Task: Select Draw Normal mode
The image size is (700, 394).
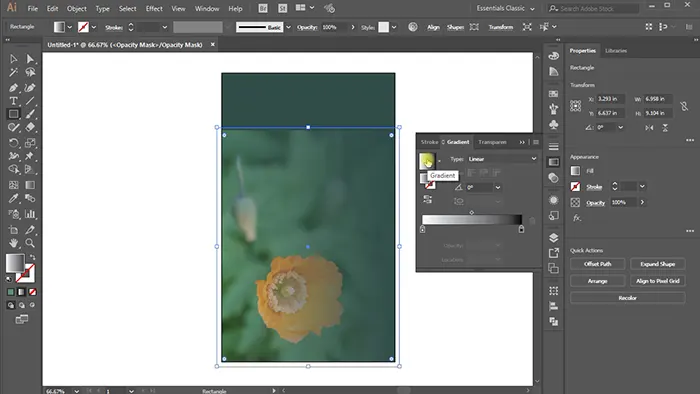Action: pos(11,305)
